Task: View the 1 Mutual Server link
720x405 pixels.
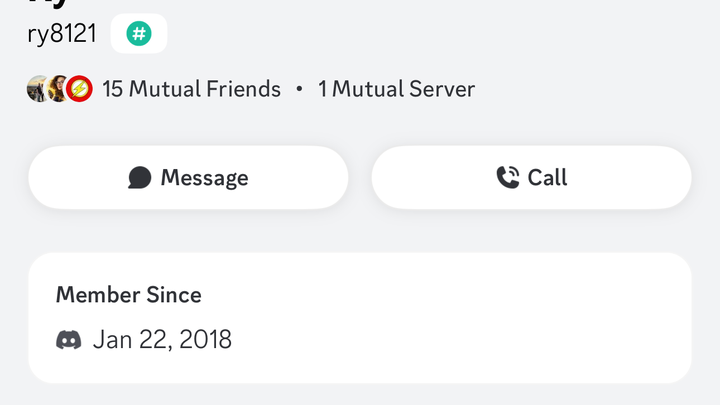Action: click(396, 89)
